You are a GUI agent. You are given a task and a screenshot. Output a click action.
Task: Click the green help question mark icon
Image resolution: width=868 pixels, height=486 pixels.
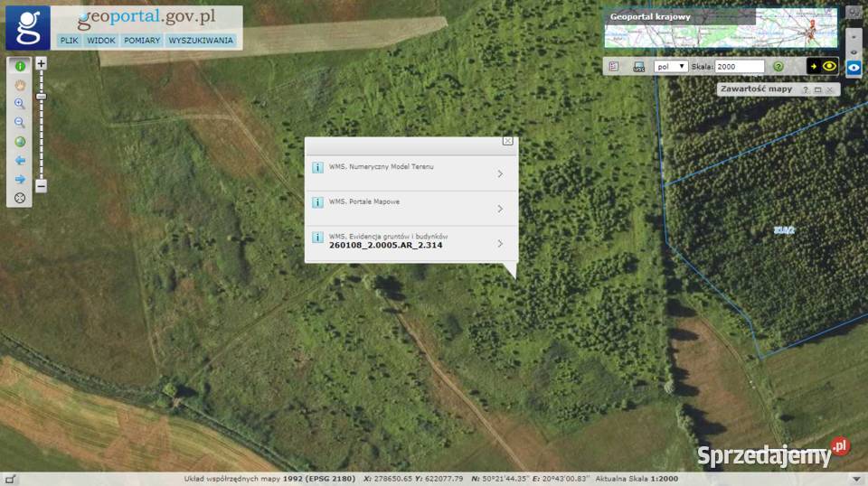point(778,67)
